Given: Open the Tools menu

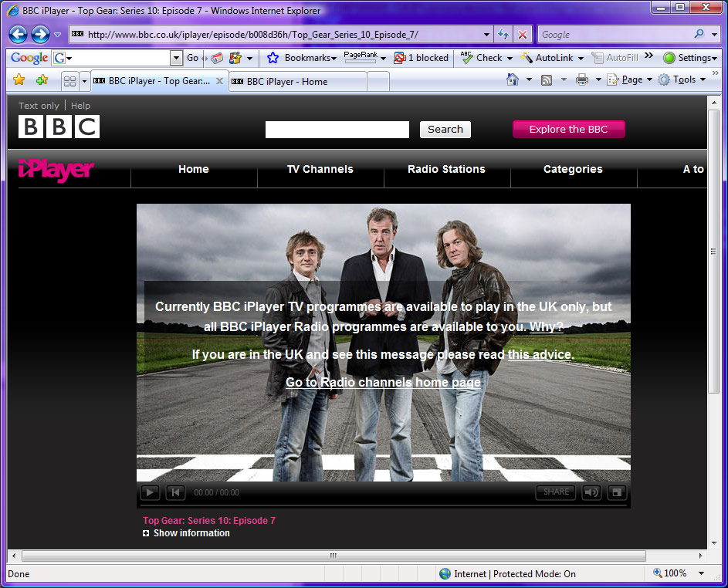Looking at the screenshot, I should (x=682, y=79).
